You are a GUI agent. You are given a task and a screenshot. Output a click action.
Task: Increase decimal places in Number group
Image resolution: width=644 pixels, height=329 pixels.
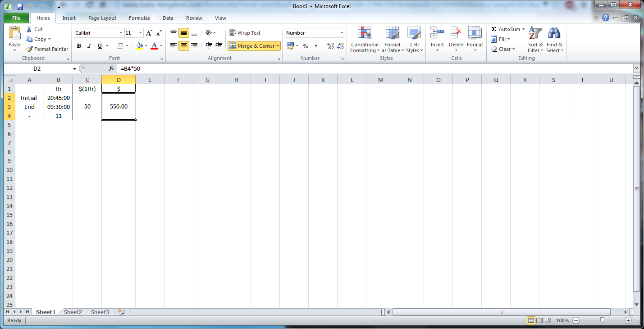pos(330,46)
